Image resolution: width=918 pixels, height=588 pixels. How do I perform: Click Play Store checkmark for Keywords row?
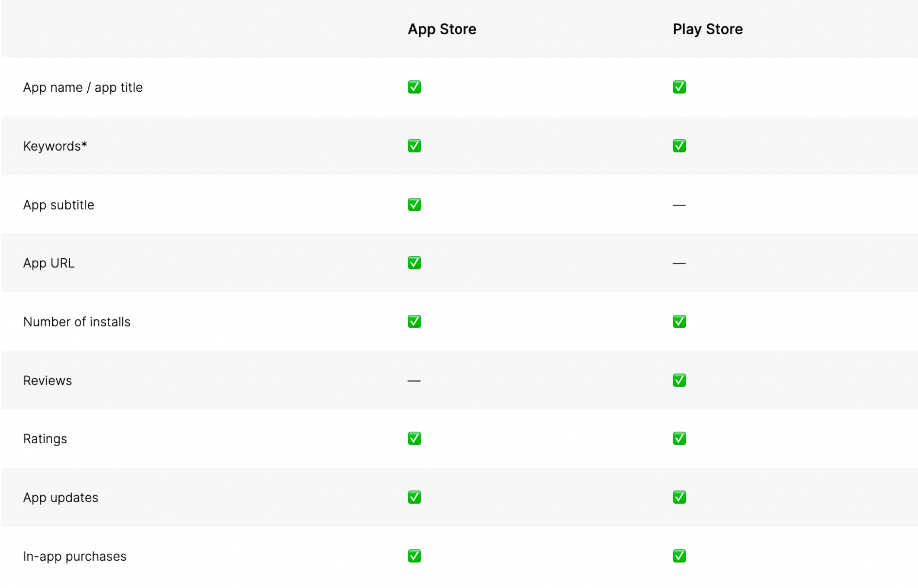679,146
